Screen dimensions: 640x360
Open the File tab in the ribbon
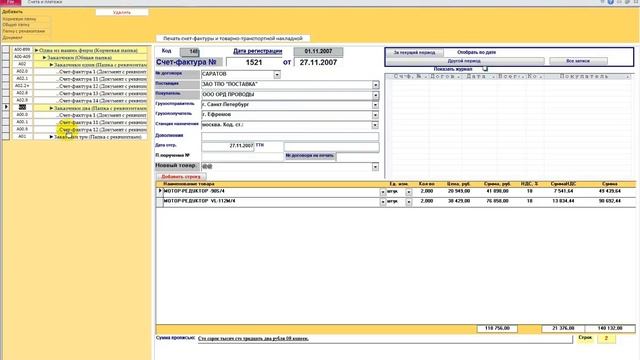coord(10,2)
